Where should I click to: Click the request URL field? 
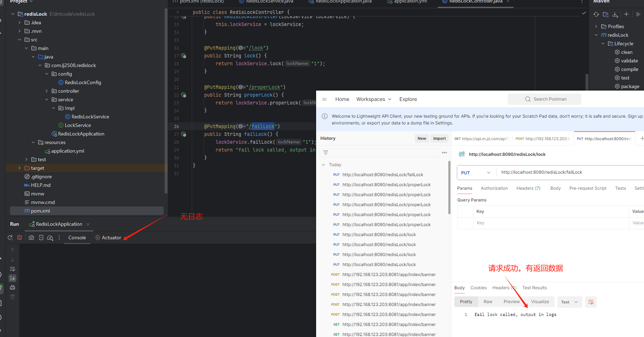coord(570,172)
